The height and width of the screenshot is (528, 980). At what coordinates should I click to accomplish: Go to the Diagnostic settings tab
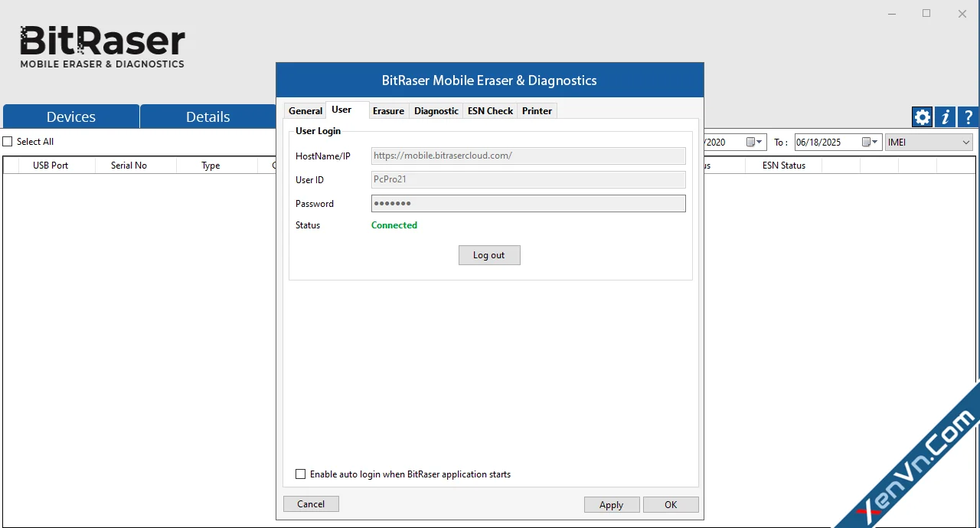coord(436,111)
